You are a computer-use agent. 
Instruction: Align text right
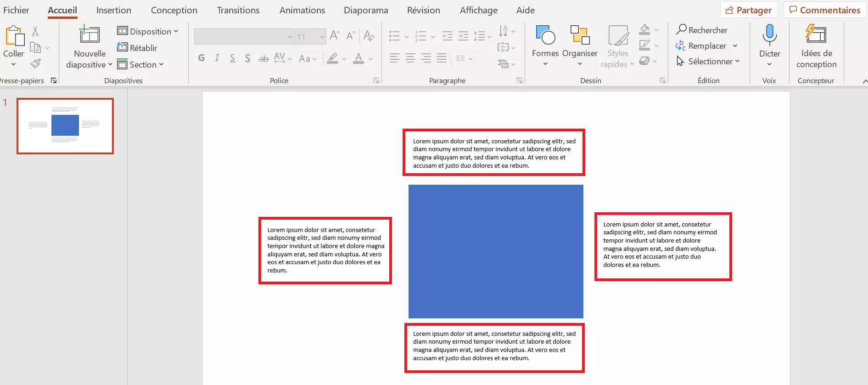coord(426,58)
